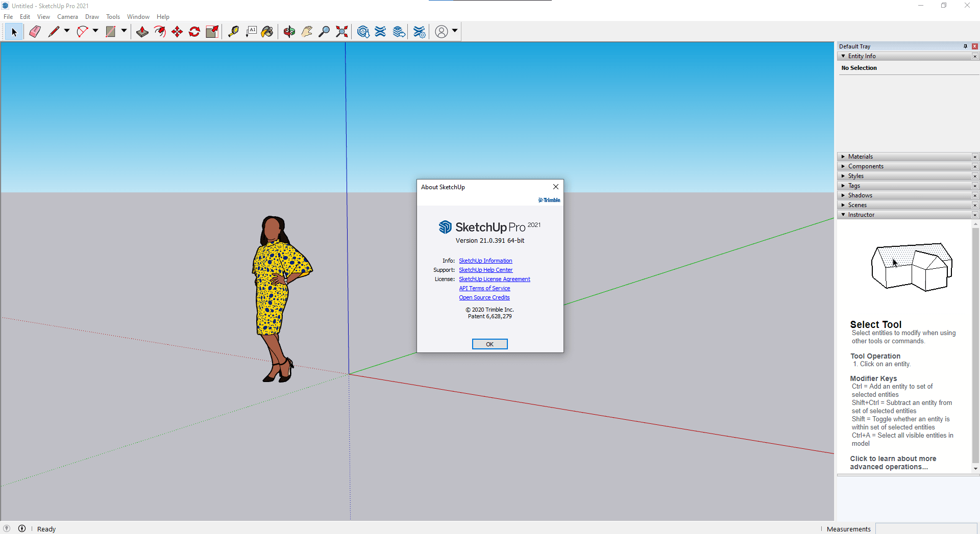Expand the Styles panel
Screen dimensions: 980x534
843,176
